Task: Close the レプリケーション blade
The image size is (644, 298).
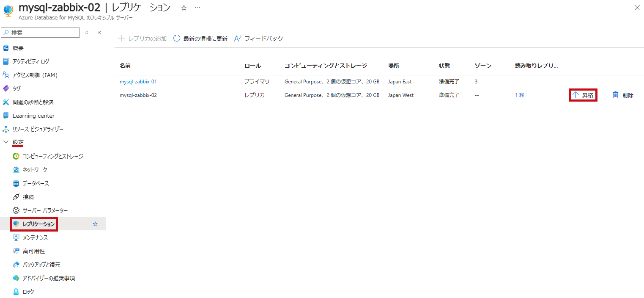Action: [637, 8]
